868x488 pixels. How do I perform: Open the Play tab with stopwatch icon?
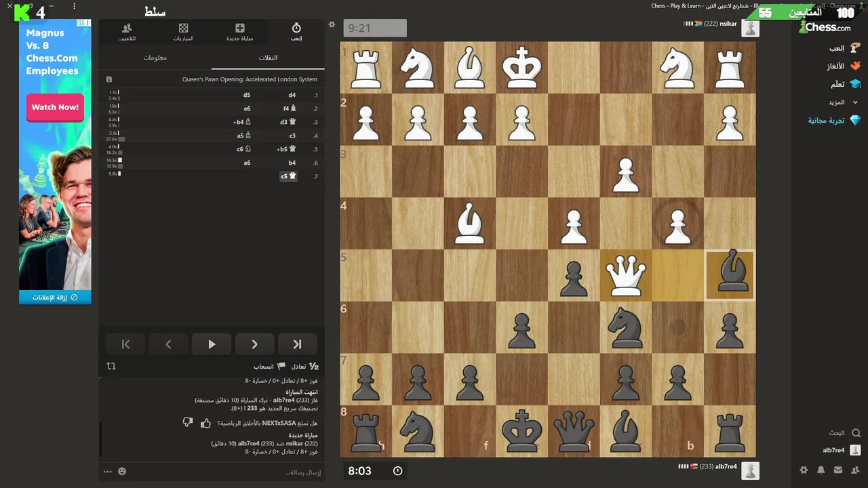(296, 32)
